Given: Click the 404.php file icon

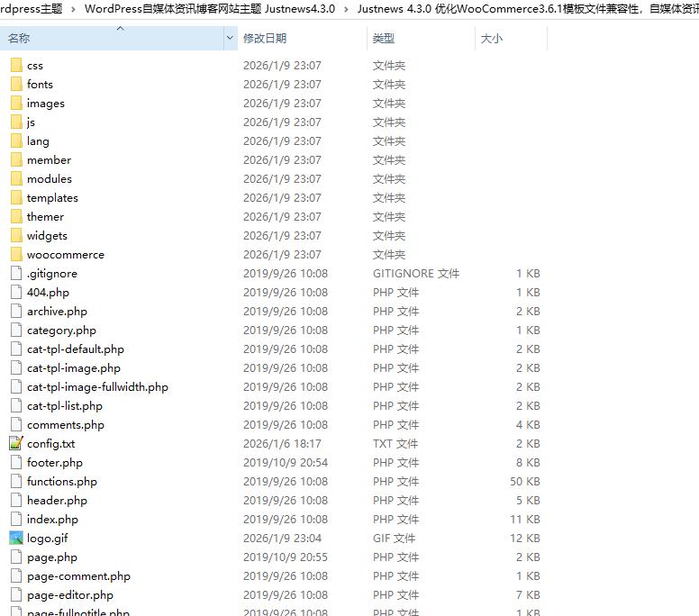Looking at the screenshot, I should click(16, 292).
